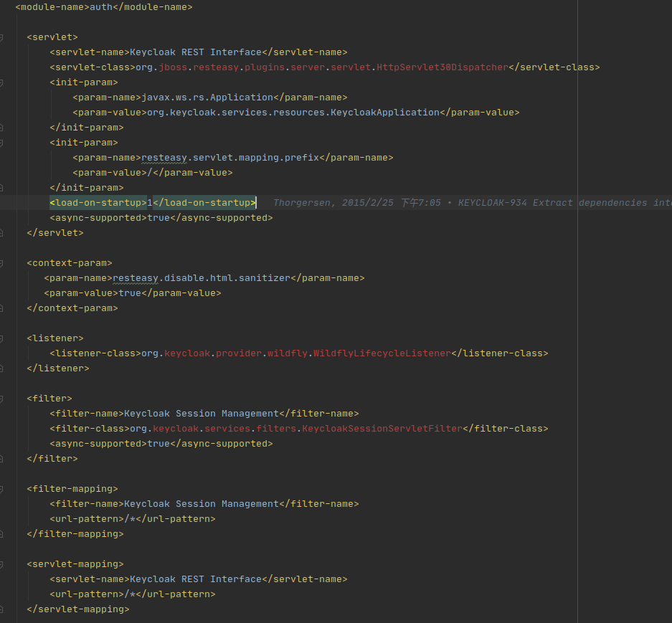Click the module-name auth line
The height and width of the screenshot is (623, 672).
[104, 7]
